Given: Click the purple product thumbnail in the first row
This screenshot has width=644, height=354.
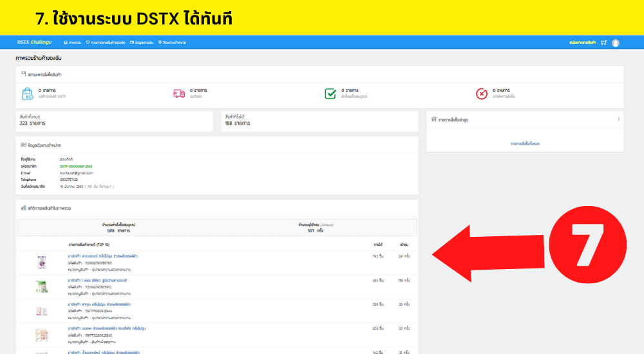Looking at the screenshot, I should pos(41,263).
